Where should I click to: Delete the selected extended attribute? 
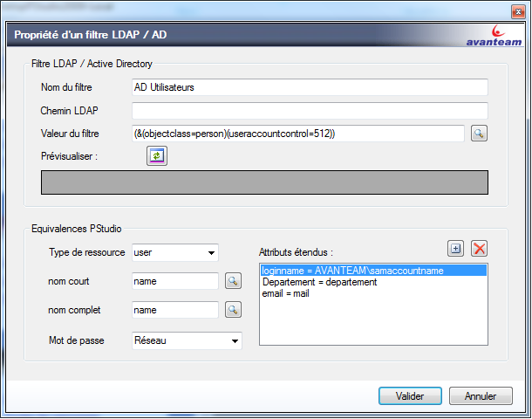tap(479, 249)
